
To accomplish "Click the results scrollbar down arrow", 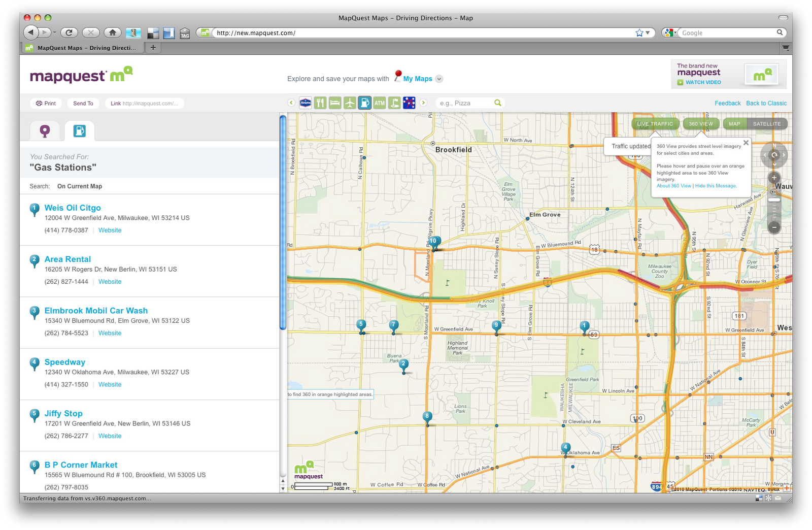I will [x=283, y=488].
